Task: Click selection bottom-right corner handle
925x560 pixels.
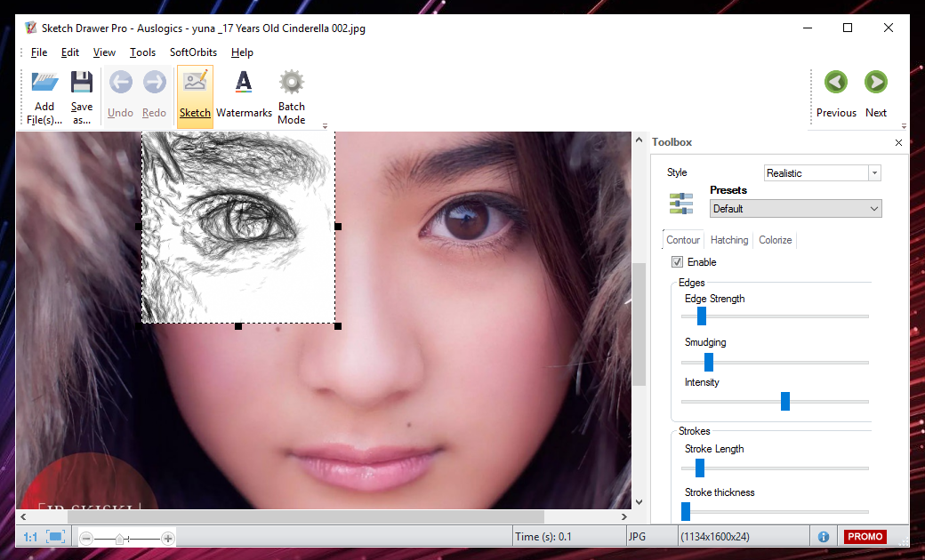Action: point(338,326)
